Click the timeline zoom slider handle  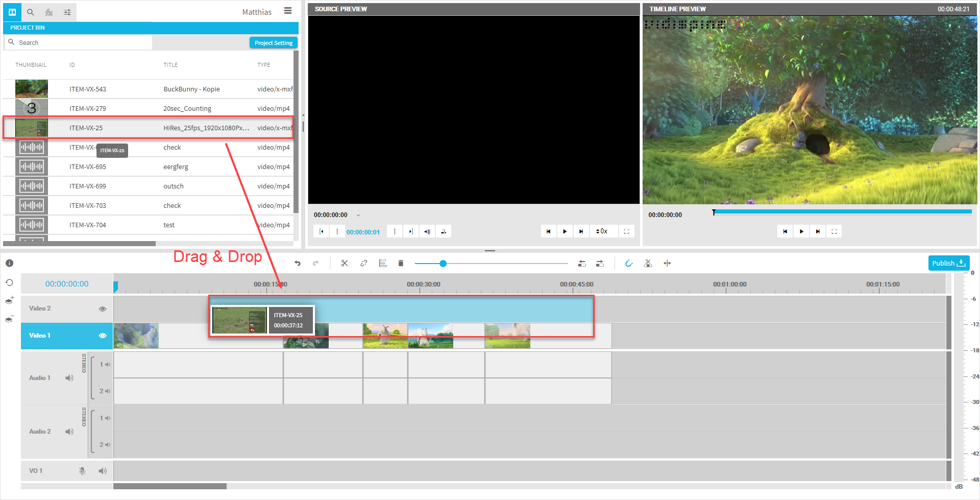pyautogui.click(x=443, y=264)
